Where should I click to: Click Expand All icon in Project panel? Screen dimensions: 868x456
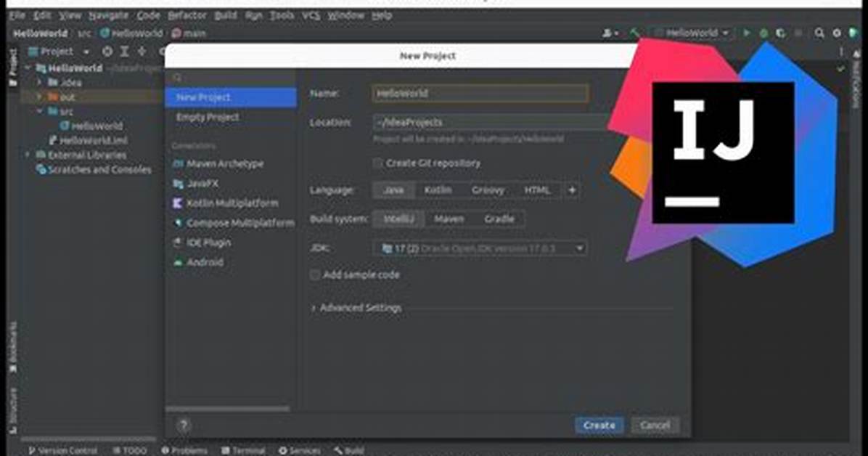pyautogui.click(x=125, y=52)
